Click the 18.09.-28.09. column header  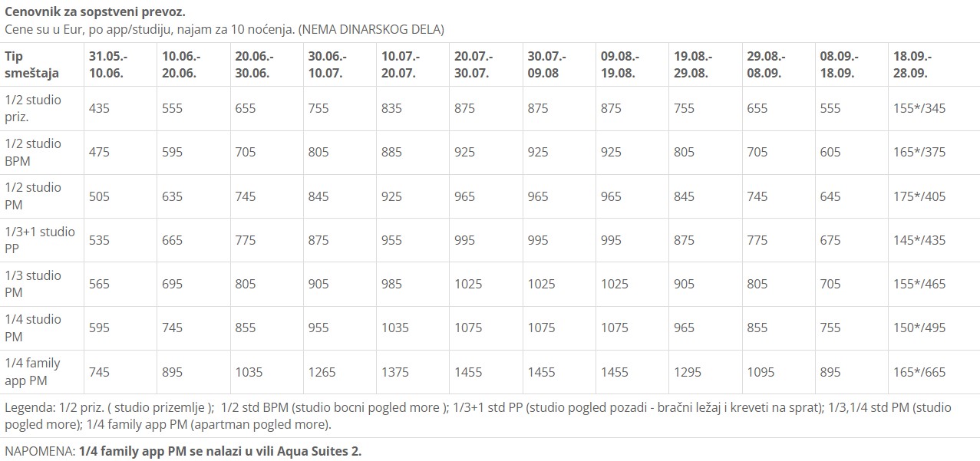click(912, 65)
